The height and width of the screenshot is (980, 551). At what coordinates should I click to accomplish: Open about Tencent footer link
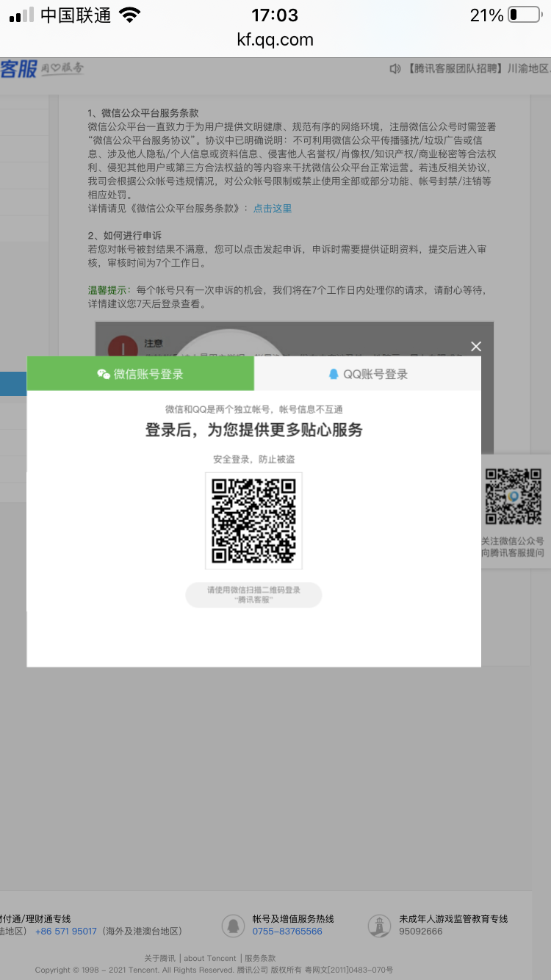coord(210,958)
